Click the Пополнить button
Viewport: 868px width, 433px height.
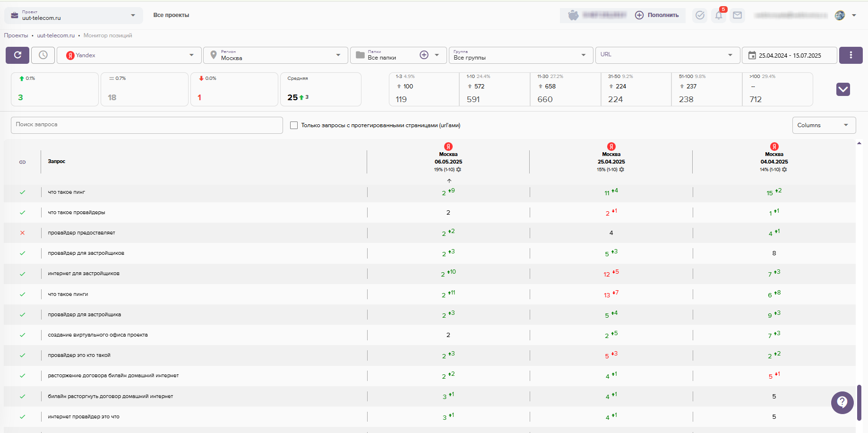coord(657,15)
